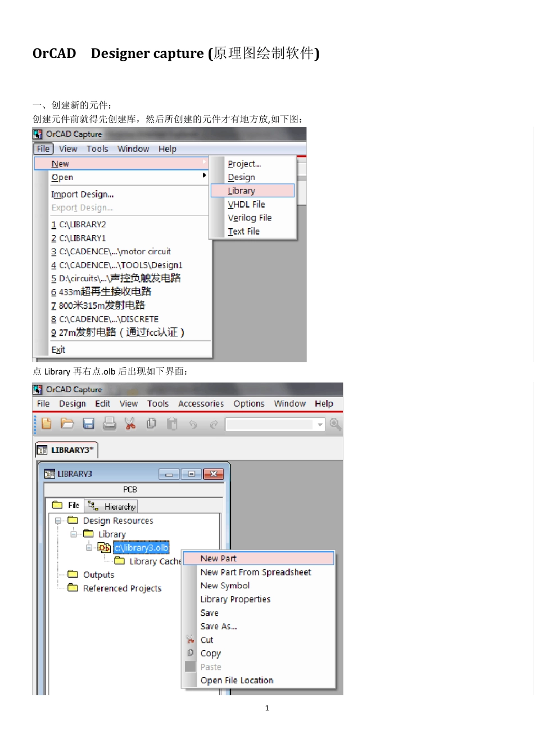The image size is (534, 756).
Task: Click the Save floppy disk icon
Action: pos(89,424)
